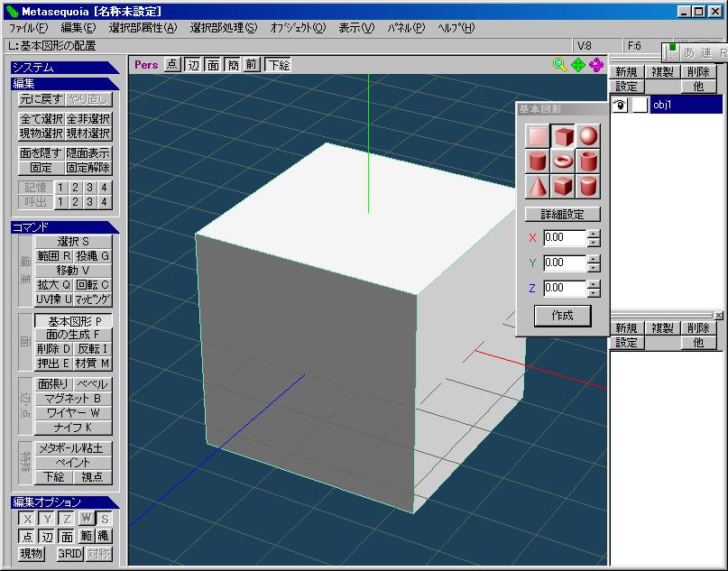
Task: Activate the 選択 S command
Action: [73, 242]
